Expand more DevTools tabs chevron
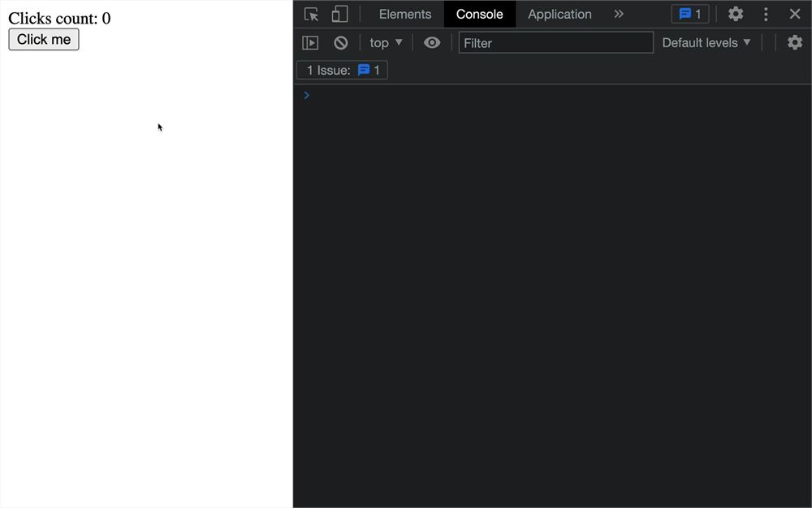 point(619,14)
